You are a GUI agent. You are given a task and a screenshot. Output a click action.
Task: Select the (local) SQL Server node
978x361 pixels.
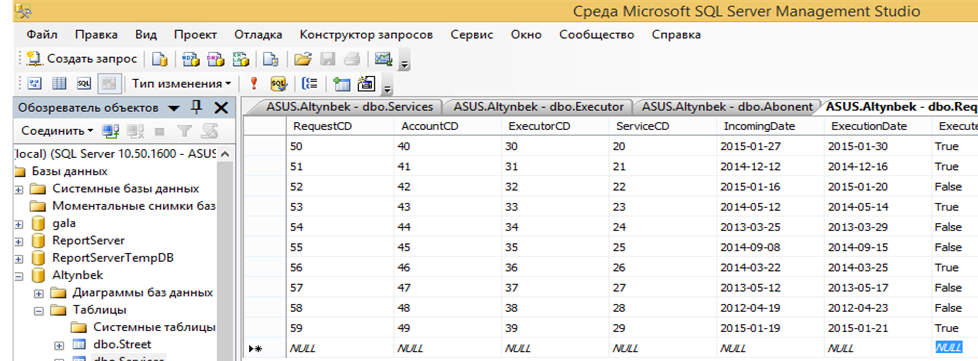[x=115, y=153]
